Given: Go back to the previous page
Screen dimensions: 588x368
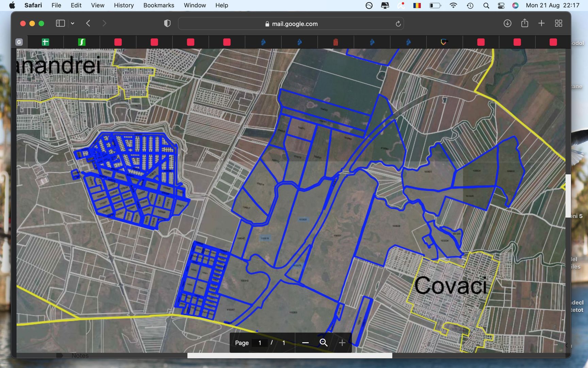Looking at the screenshot, I should coord(88,24).
